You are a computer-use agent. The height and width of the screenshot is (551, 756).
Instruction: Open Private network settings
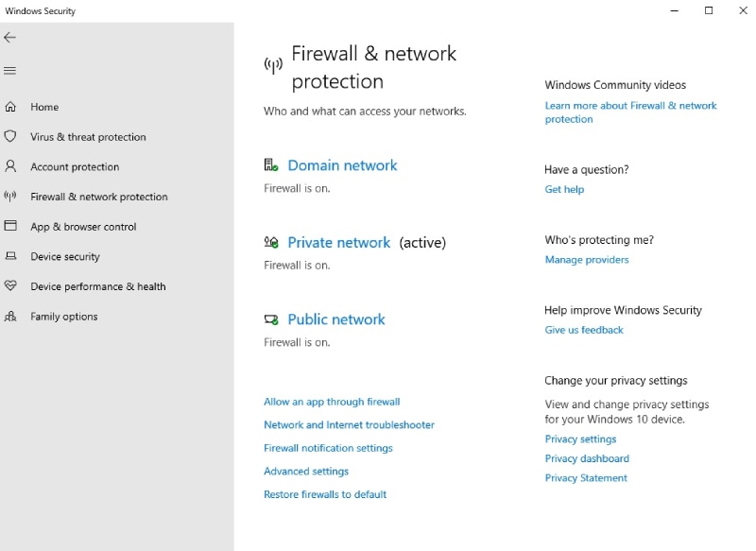pyautogui.click(x=338, y=243)
